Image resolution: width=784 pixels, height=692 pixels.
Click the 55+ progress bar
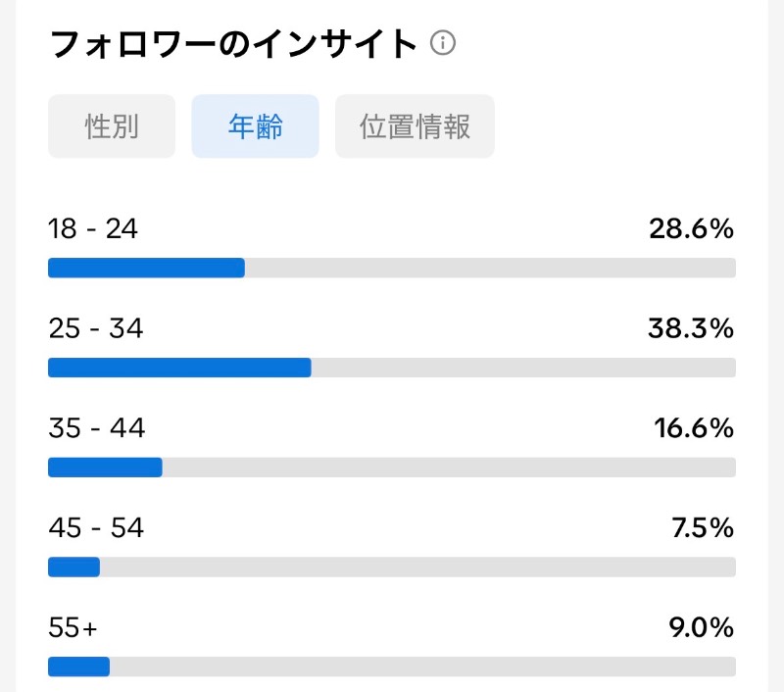click(x=391, y=667)
